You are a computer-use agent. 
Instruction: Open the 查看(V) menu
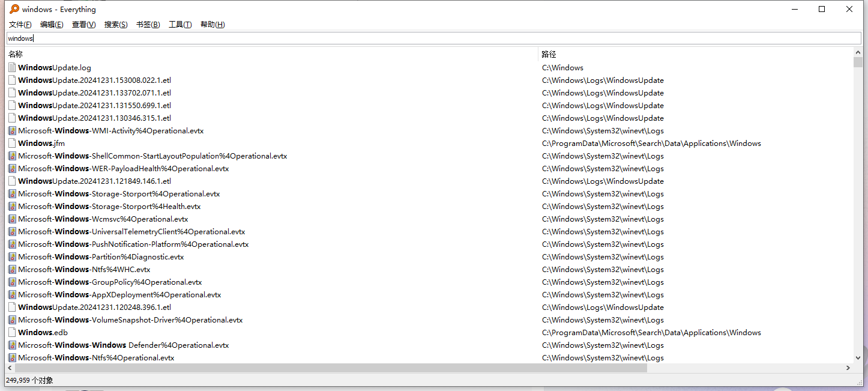(83, 25)
